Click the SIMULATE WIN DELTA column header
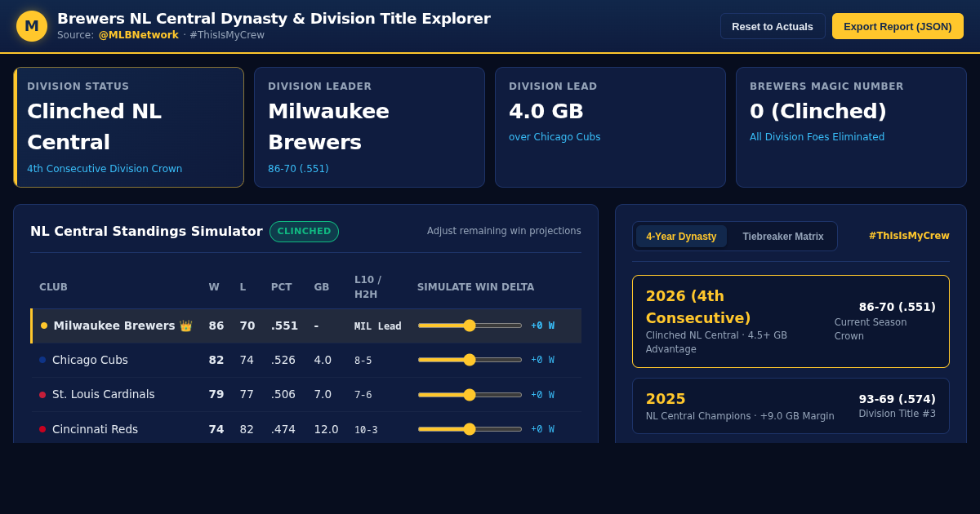Viewport: 980px width, 514px height. point(475,287)
